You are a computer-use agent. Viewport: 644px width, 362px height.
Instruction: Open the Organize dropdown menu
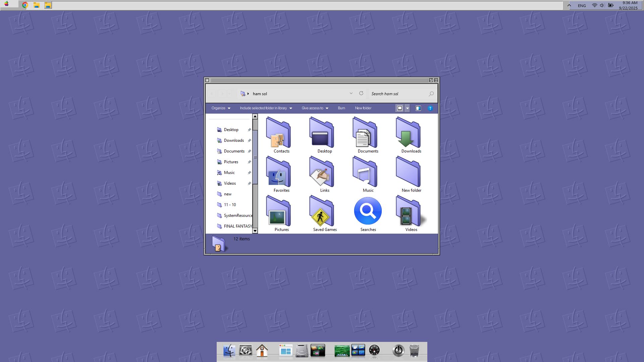pyautogui.click(x=221, y=108)
